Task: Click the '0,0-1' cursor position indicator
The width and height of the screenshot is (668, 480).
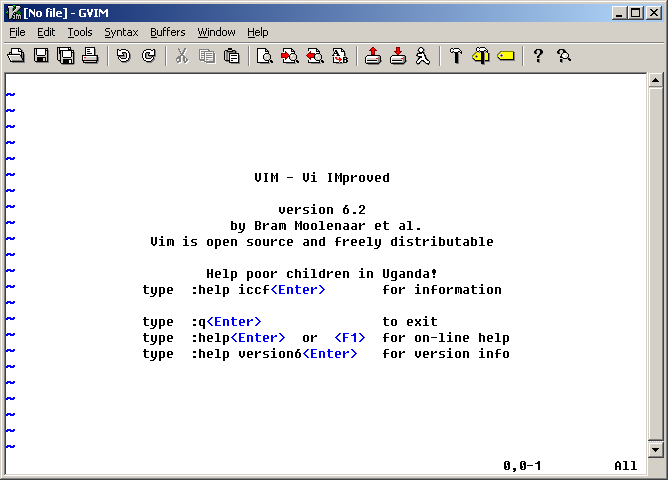Action: coord(522,466)
